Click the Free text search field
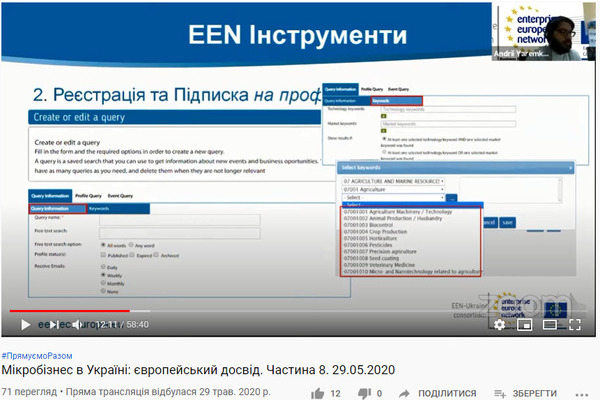The image size is (600, 400). tap(180, 233)
